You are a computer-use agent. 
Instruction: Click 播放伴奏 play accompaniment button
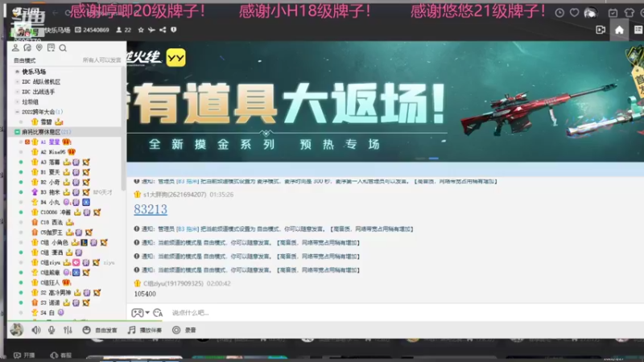(x=145, y=330)
